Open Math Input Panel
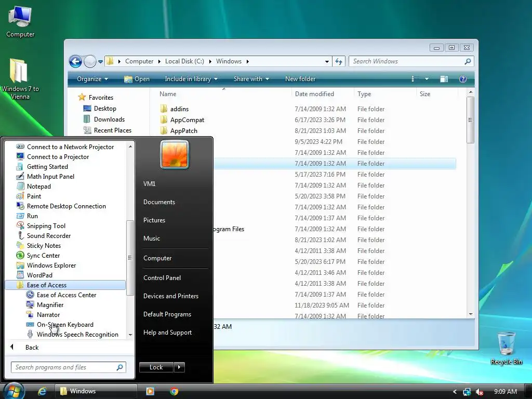 [50, 177]
